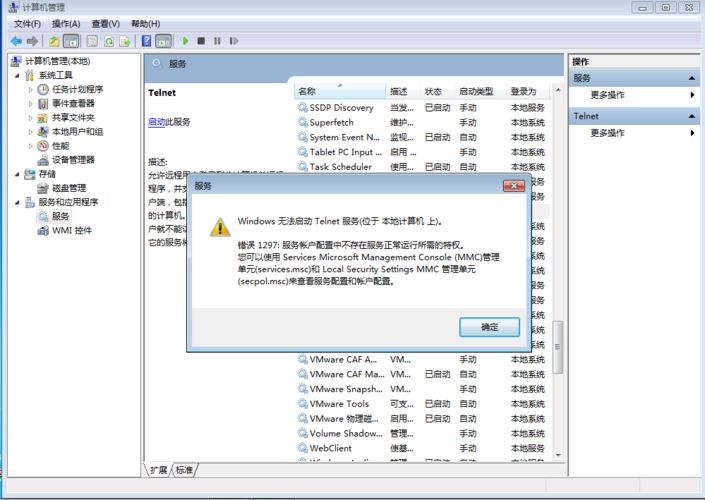Click the Back arrow toolbar icon
705x500 pixels.
point(16,41)
